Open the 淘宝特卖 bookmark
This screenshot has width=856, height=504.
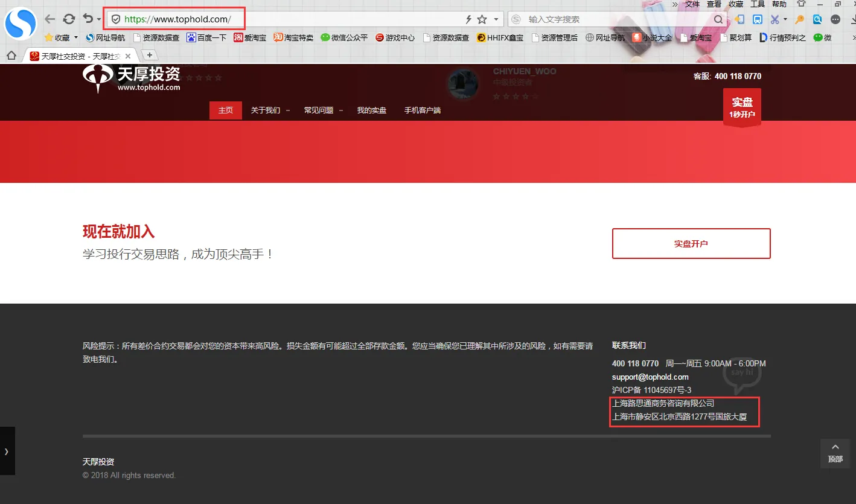[293, 37]
